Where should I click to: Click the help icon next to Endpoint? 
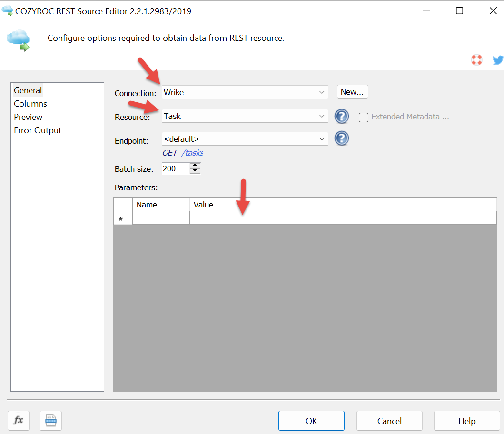tap(342, 139)
